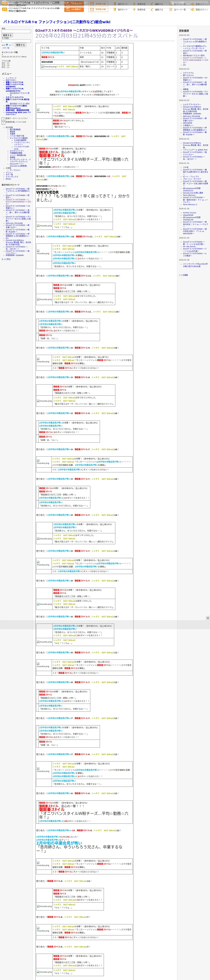Open タグ一覧 menu link
The height and width of the screenshot is (980, 210).
pos(9,174)
